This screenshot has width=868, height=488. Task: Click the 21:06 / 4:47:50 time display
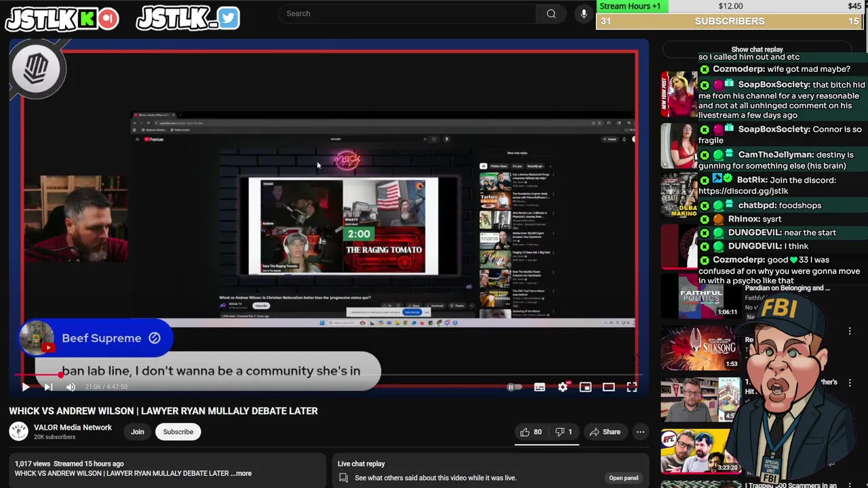[x=106, y=387]
